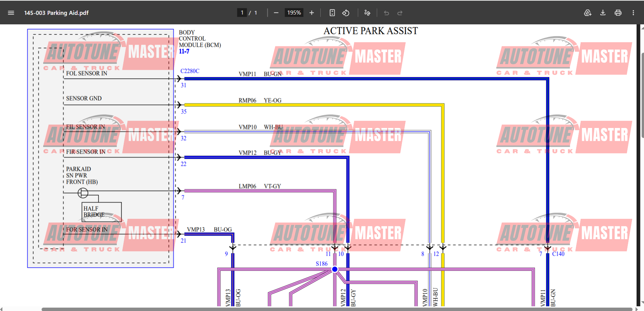The image size is (644, 311).
Task: Click the C2280C connector label
Action: 190,71
